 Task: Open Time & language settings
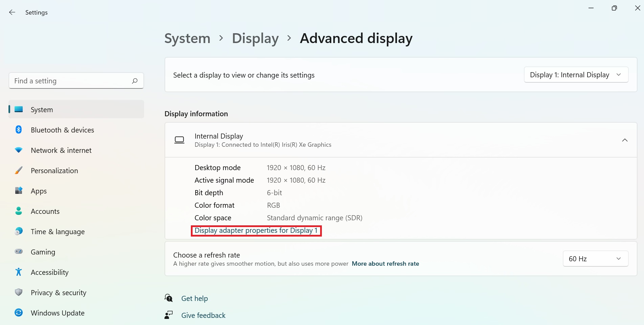[58, 231]
